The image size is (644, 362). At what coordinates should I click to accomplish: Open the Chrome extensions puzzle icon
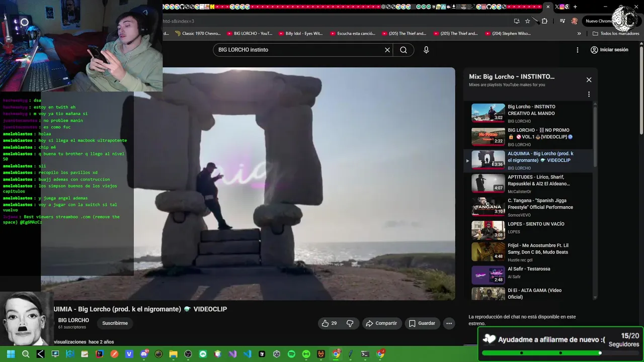point(544,21)
